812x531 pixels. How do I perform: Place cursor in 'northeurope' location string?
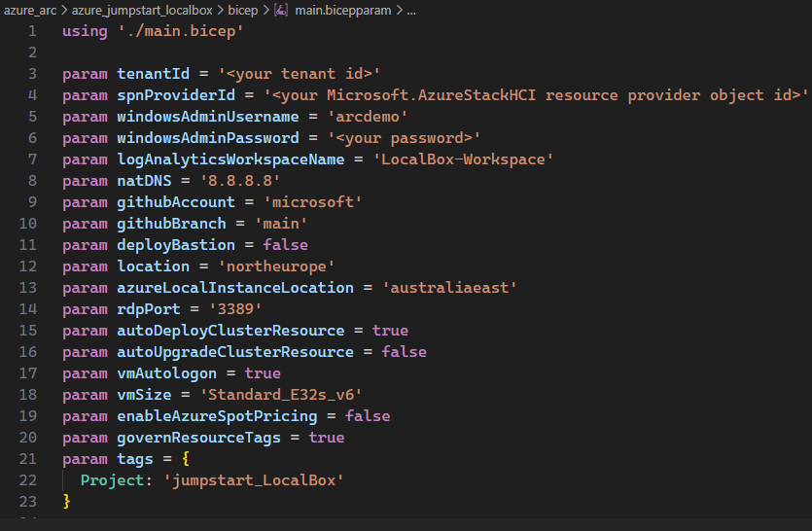[x=276, y=266]
